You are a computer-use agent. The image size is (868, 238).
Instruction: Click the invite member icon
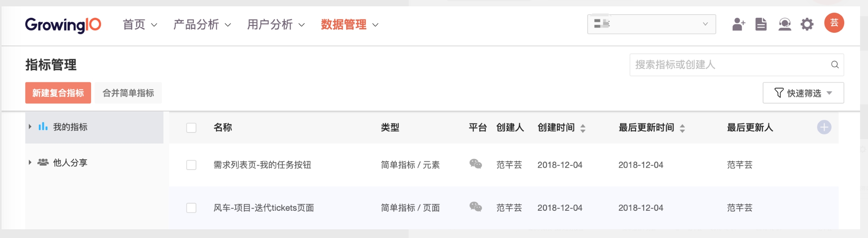[x=739, y=25]
